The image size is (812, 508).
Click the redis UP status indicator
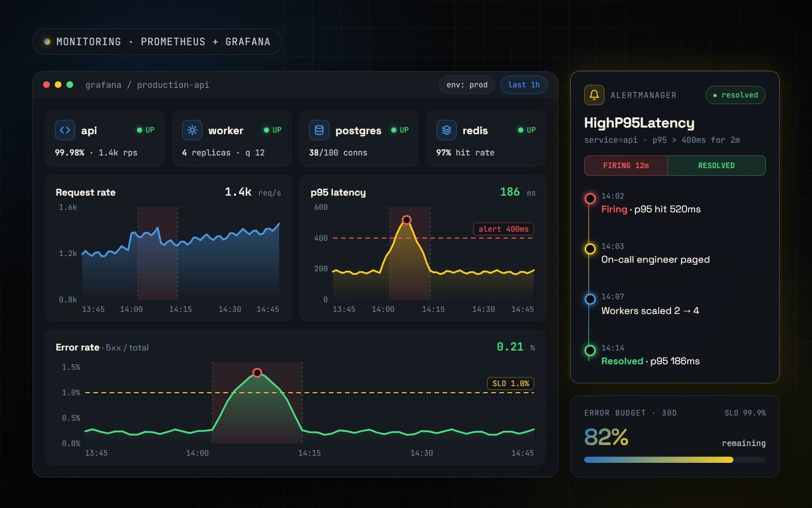click(527, 130)
